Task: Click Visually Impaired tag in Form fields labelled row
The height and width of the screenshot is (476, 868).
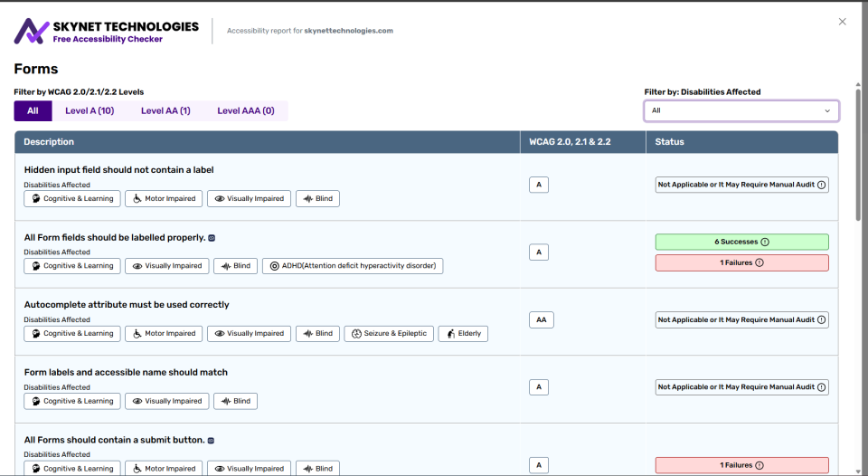Action: pyautogui.click(x=167, y=266)
